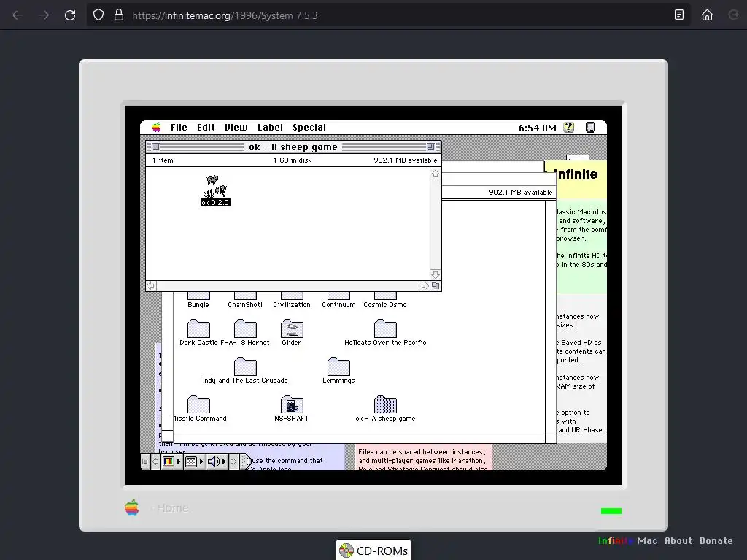Open the Label menu
This screenshot has height=560, width=747.
click(270, 127)
